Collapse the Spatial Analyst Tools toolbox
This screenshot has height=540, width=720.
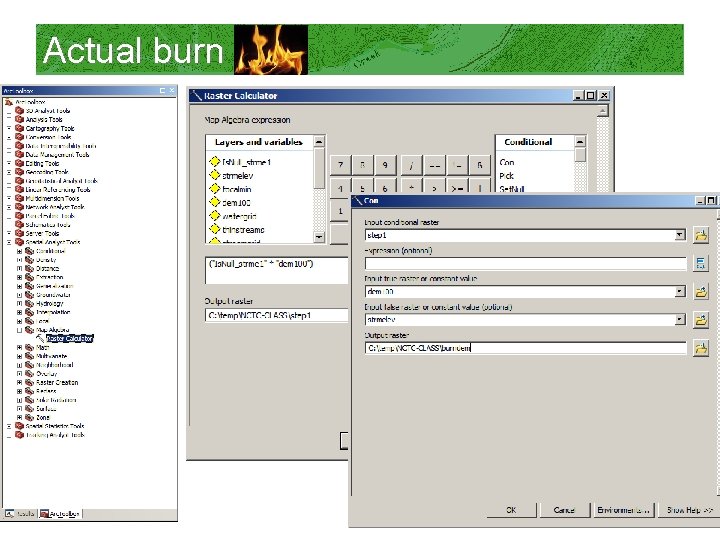9,242
